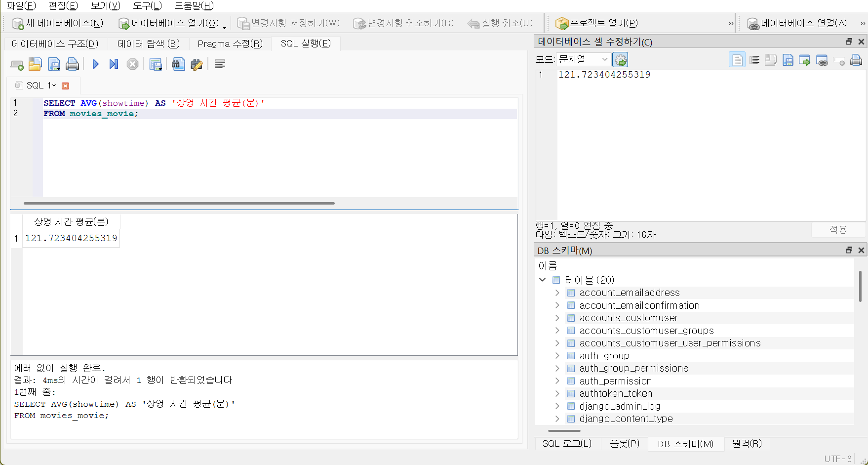Image resolution: width=868 pixels, height=465 pixels.
Task: Select auth_permission in schema tree
Action: 615,381
